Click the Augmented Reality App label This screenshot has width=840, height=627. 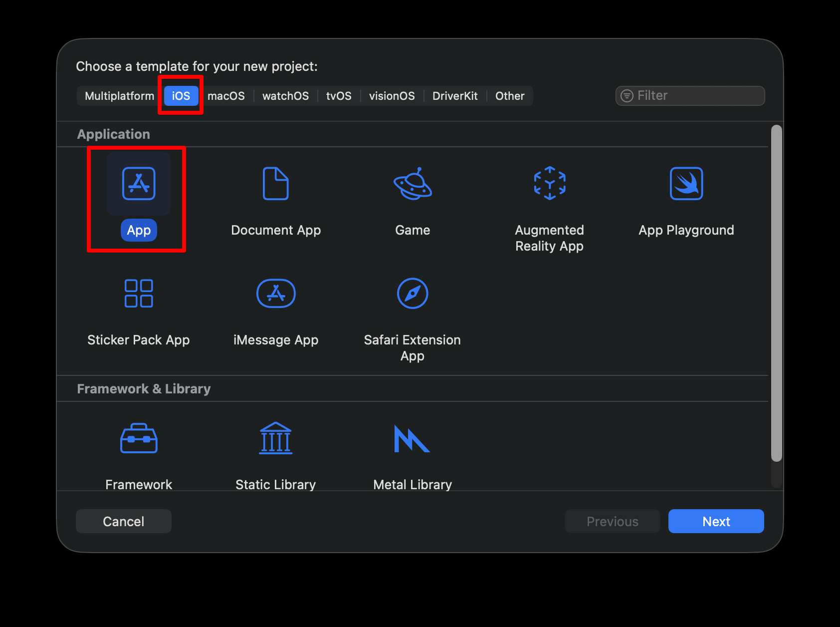[x=549, y=238]
